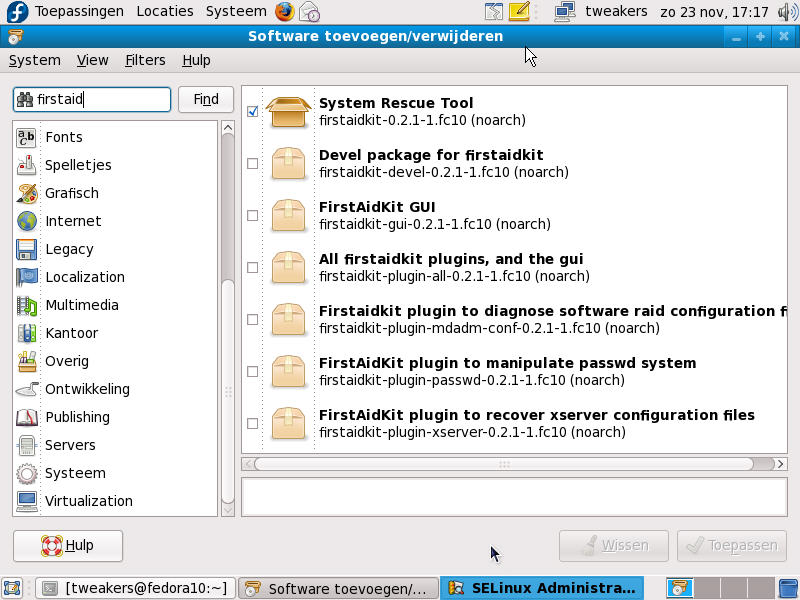Image resolution: width=800 pixels, height=600 pixels.
Task: Click the text firstaidkit-gui-0.2.1-1.fc10 (noarch)
Action: (435, 224)
